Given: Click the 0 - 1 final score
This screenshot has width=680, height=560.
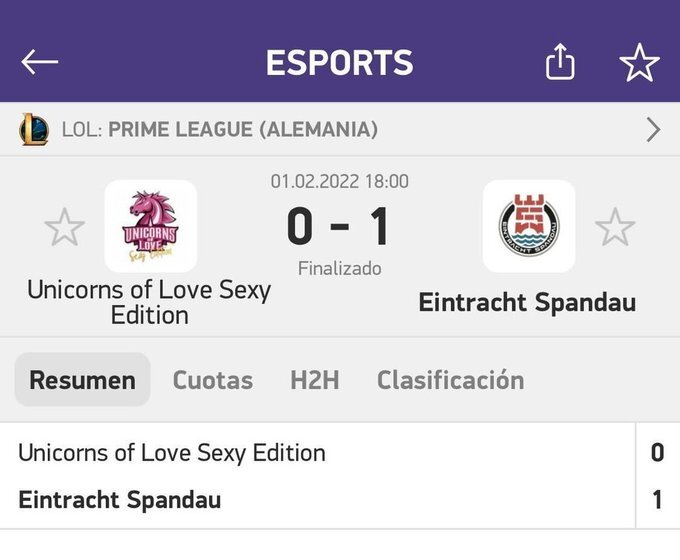Looking at the screenshot, I should (338, 226).
